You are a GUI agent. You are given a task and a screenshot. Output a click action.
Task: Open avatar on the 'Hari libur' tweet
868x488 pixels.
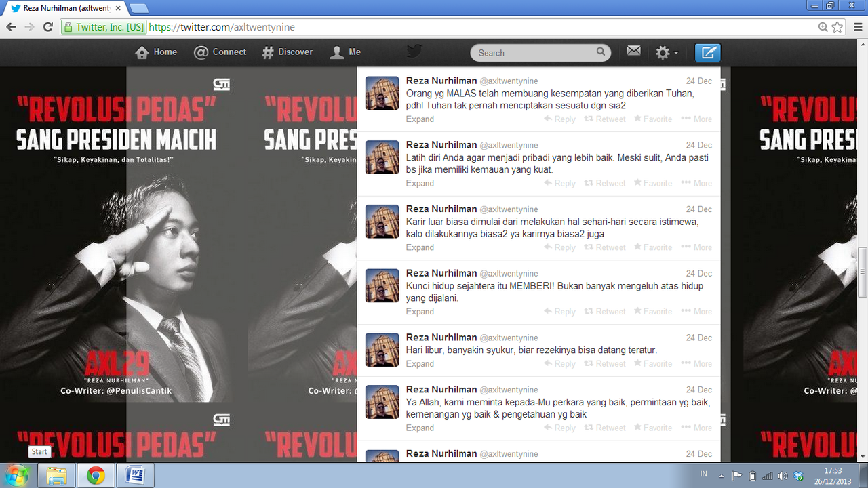click(382, 350)
